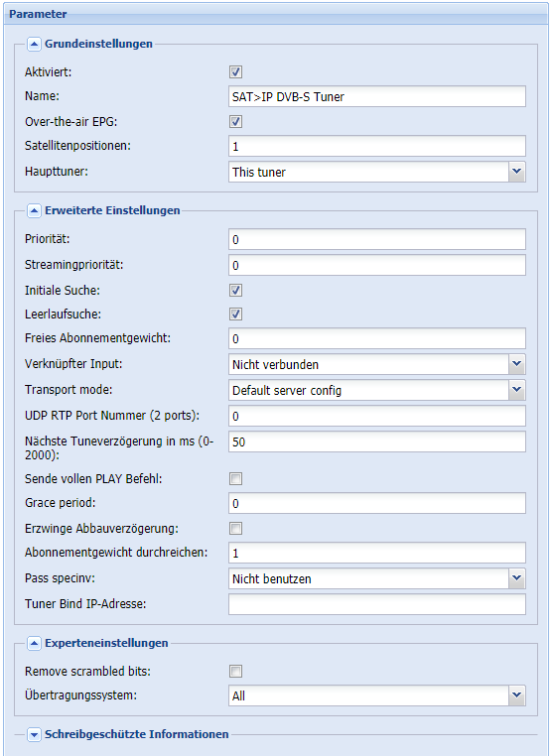
Task: Expand the Schreibgeschützte Informationen section
Action: click(34, 735)
